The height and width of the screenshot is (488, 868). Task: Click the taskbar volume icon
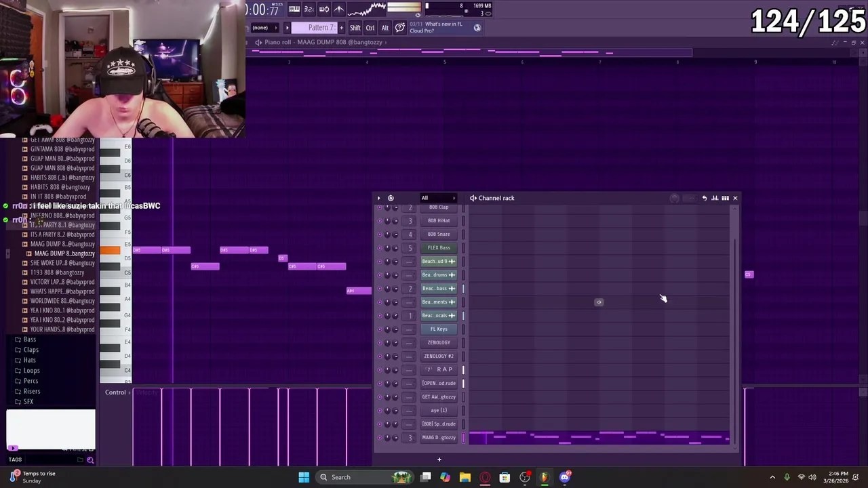click(812, 477)
